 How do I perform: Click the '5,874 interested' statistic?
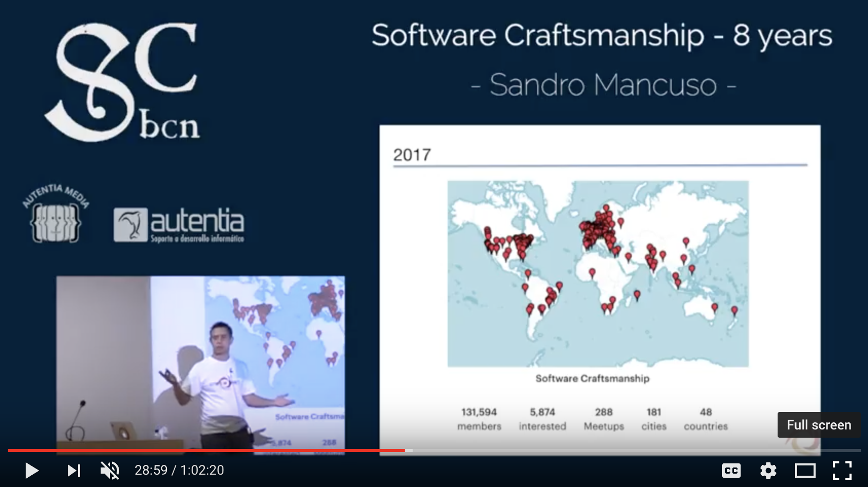pos(542,419)
